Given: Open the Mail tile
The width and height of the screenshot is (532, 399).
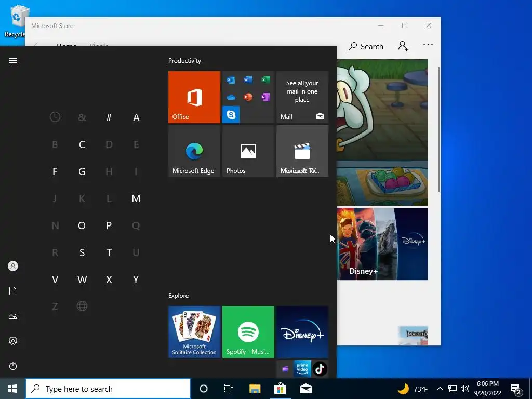Looking at the screenshot, I should 302,97.
